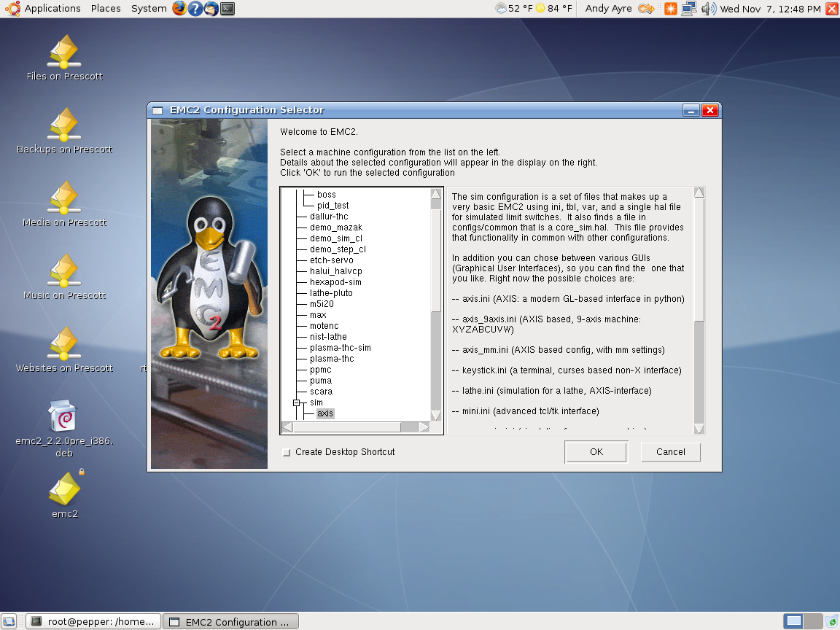
Task: Click the Ubuntu logo in the top panel
Action: point(12,9)
